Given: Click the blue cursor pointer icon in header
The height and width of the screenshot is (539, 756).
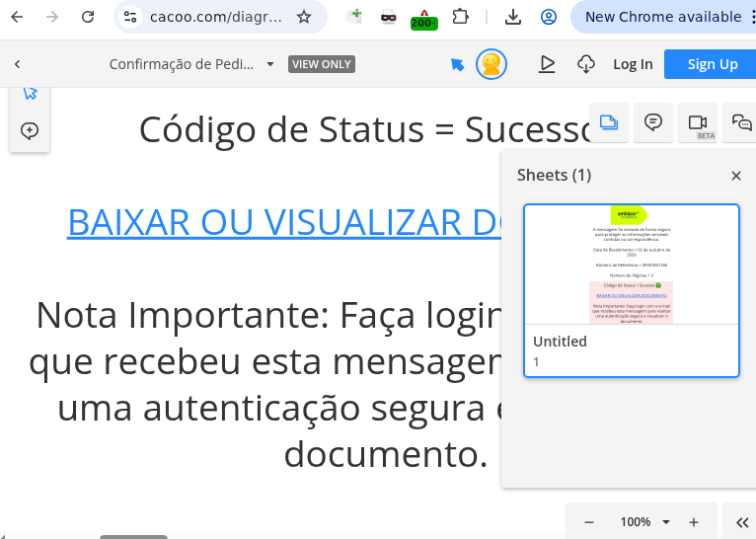Looking at the screenshot, I should (x=457, y=64).
